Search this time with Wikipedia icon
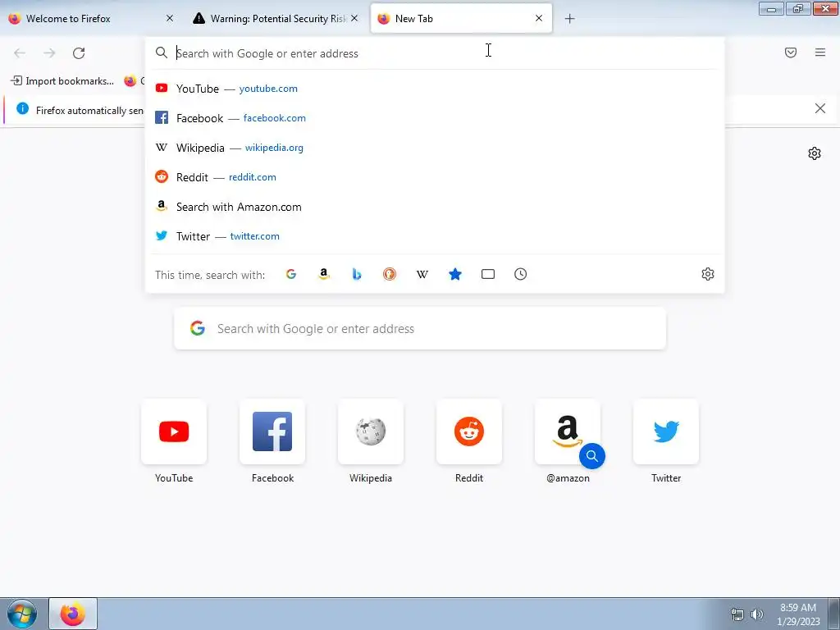This screenshot has width=840, height=630. tap(422, 274)
